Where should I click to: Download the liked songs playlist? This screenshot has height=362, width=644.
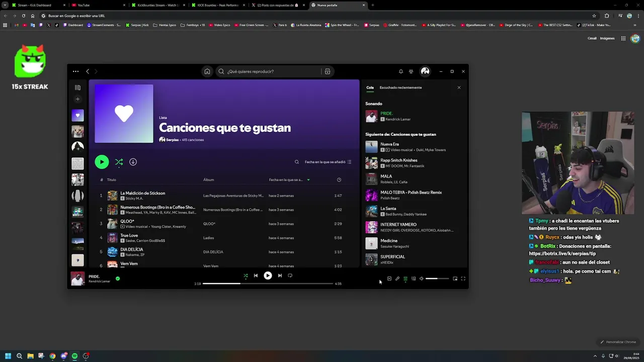(x=133, y=162)
